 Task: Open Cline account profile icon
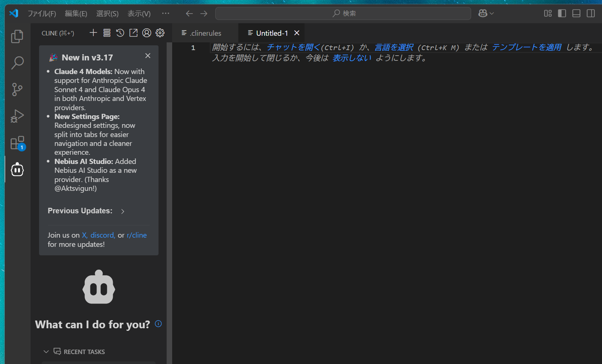[147, 33]
